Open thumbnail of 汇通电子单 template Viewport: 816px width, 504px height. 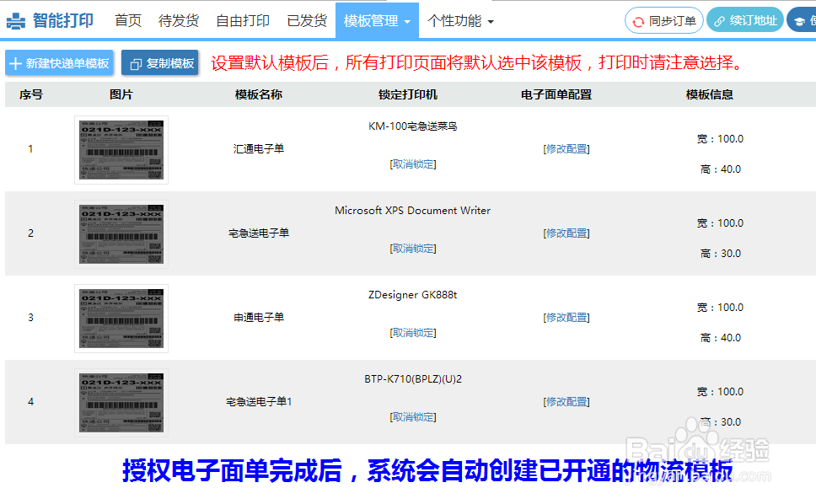121,150
